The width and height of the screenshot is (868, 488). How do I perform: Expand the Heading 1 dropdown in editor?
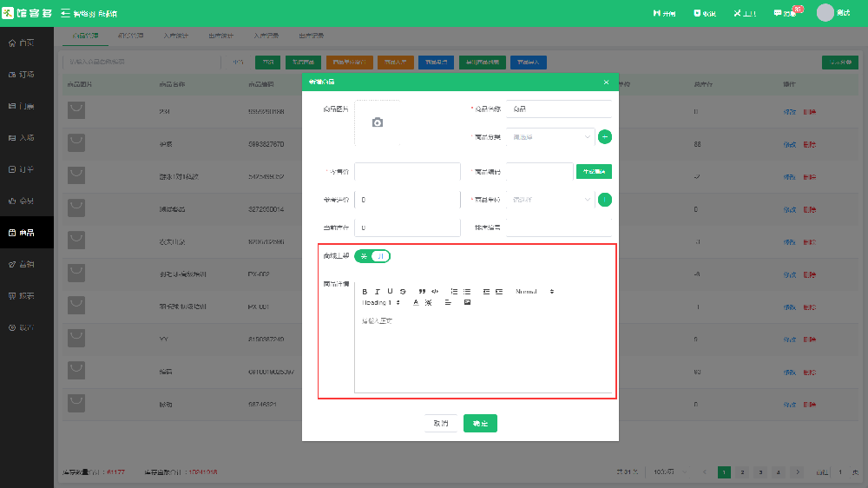382,302
